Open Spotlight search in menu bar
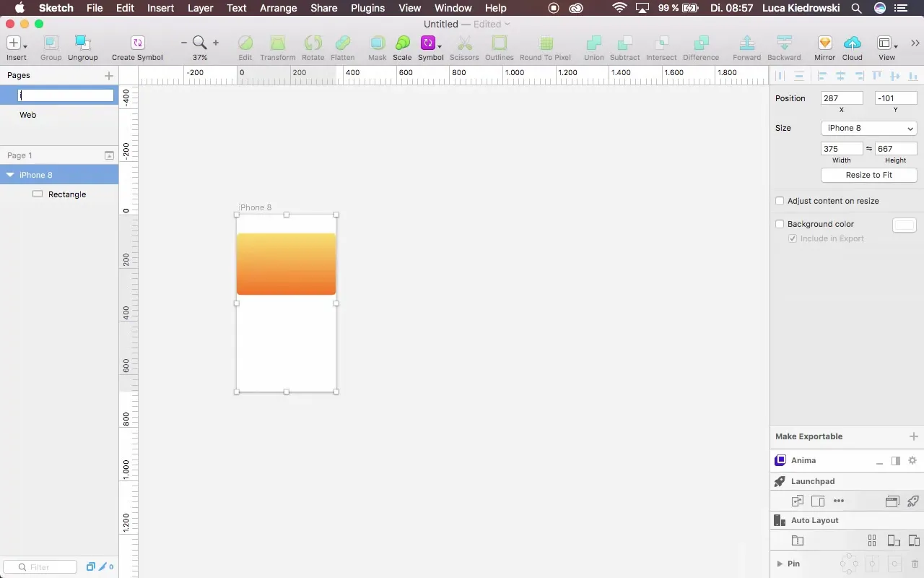Screen dimensions: 924x578 tap(856, 8)
